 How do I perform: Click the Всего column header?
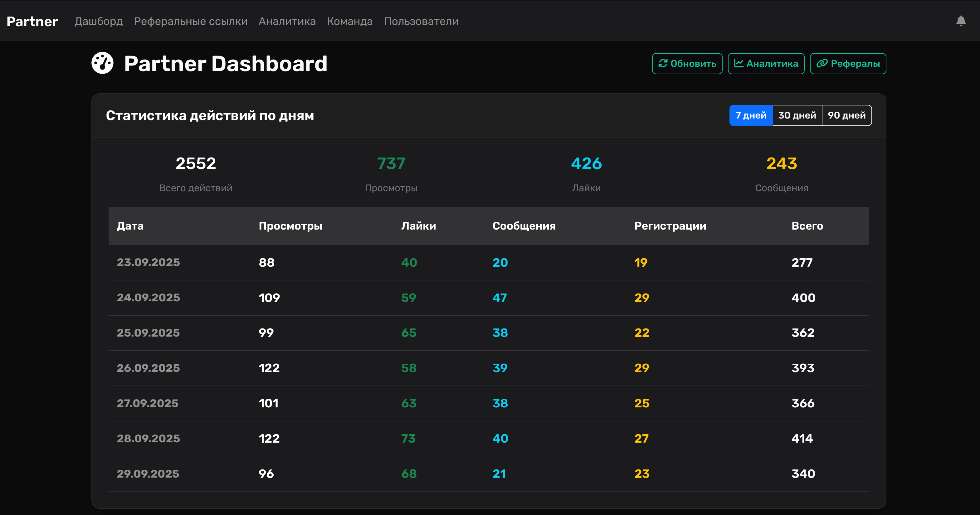click(807, 226)
